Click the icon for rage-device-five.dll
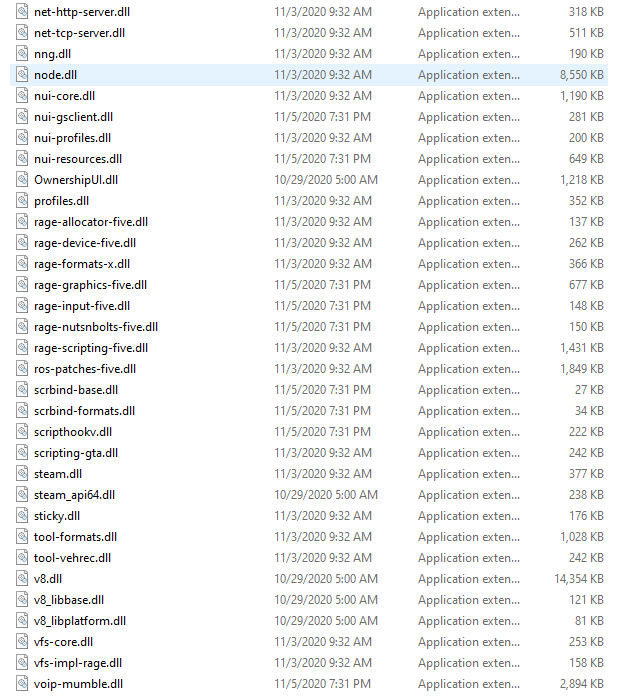 22,242
